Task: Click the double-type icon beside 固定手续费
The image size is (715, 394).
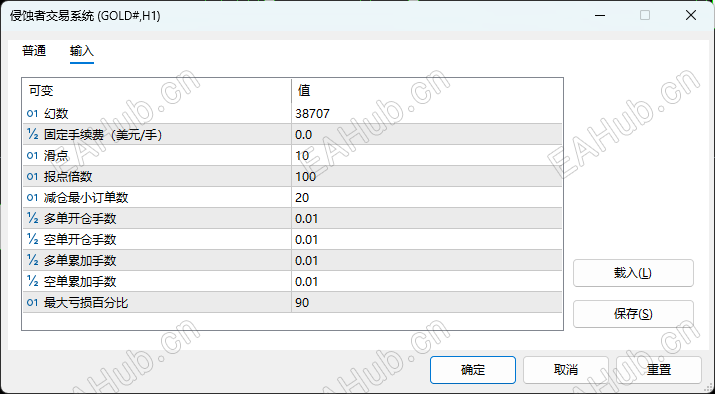Action: click(32, 135)
